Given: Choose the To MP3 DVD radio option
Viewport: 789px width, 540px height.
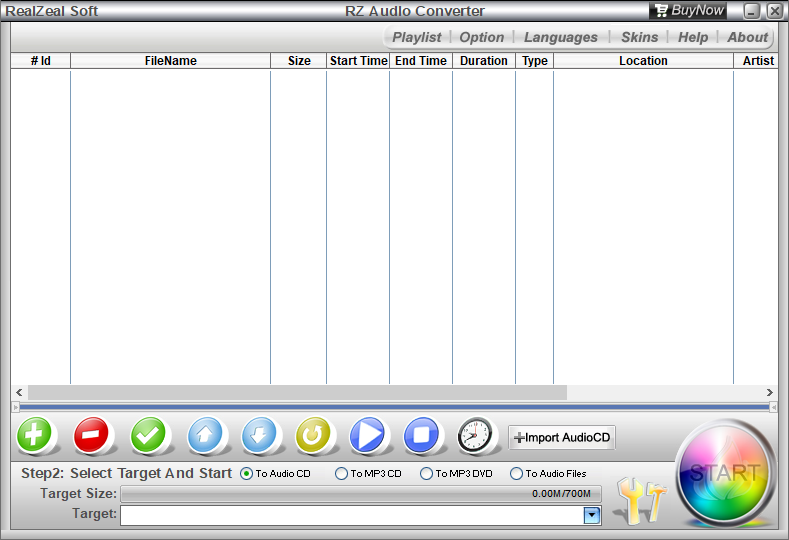Looking at the screenshot, I should [427, 474].
